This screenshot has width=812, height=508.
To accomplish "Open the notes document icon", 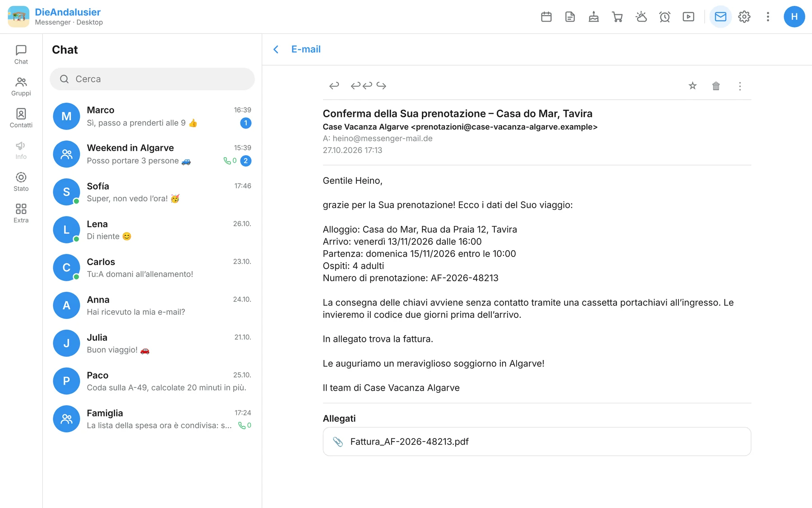I will click(570, 17).
